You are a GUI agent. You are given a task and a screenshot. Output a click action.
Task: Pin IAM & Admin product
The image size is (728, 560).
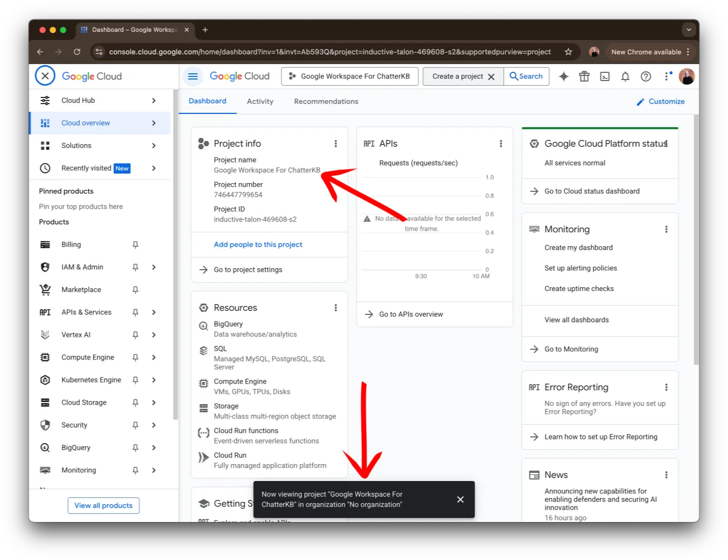pyautogui.click(x=135, y=267)
